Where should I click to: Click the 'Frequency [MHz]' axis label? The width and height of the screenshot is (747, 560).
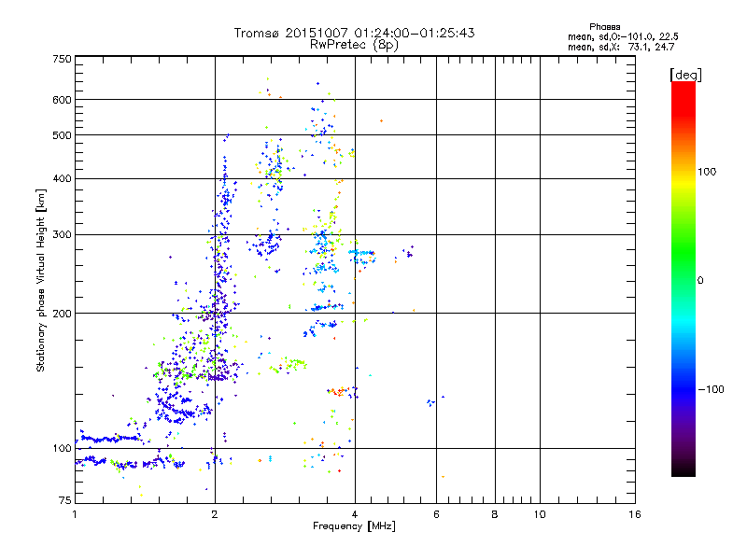coord(354,526)
